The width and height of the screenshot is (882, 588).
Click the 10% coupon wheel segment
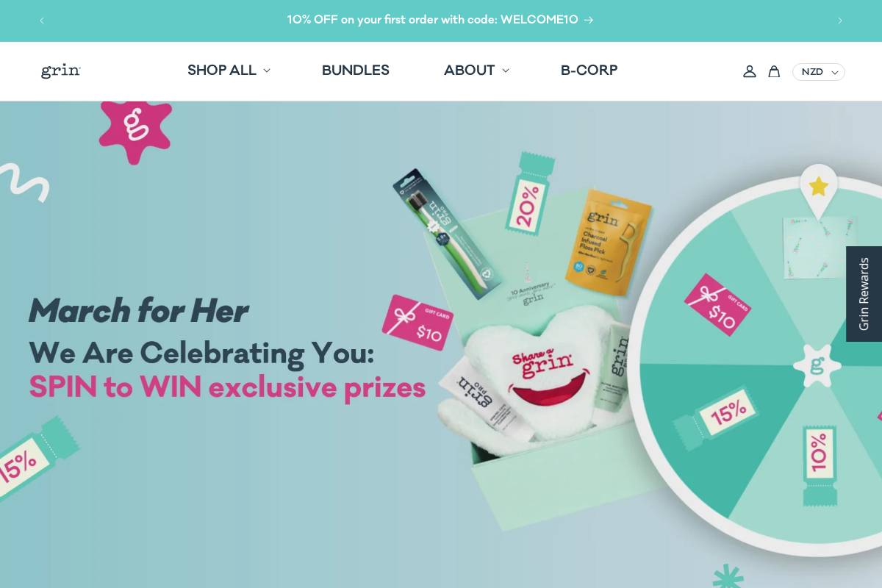click(x=820, y=465)
